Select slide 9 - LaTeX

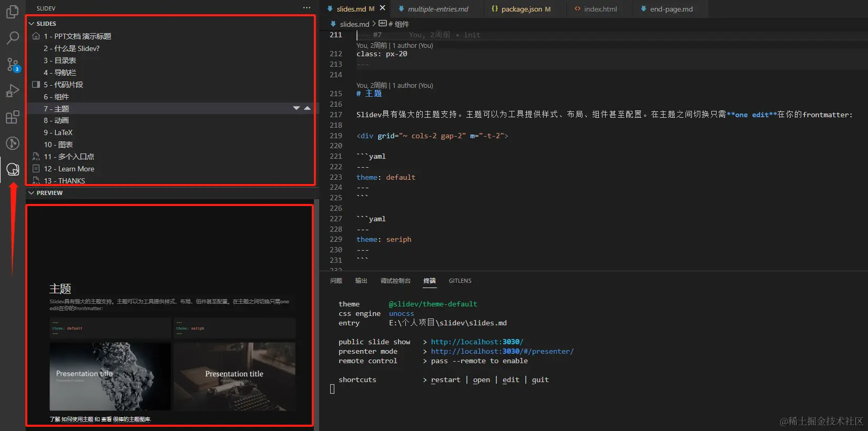[x=58, y=132]
